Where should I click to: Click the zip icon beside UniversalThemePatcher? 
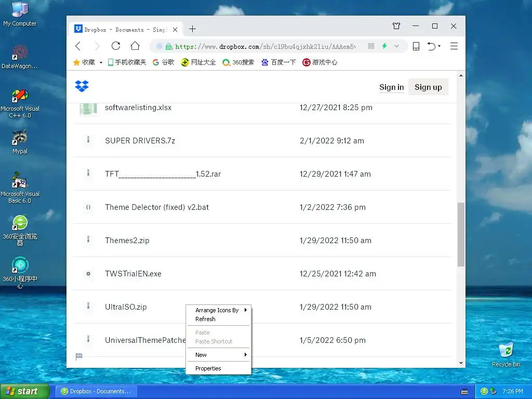88,339
